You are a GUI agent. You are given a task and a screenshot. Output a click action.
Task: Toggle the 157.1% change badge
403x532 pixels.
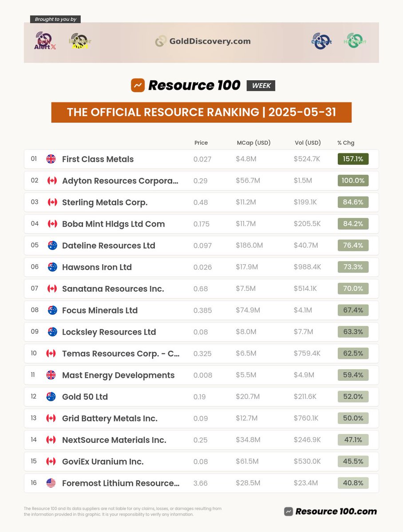tap(353, 159)
